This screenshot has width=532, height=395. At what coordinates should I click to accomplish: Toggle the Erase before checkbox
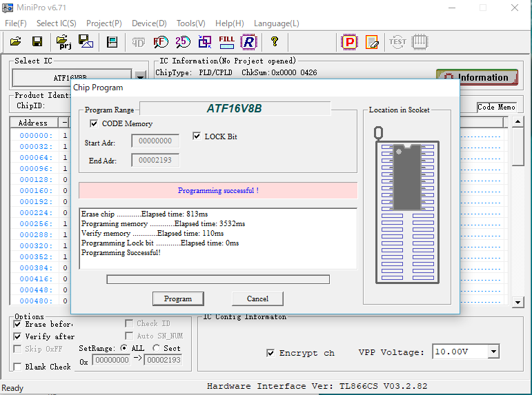point(17,324)
